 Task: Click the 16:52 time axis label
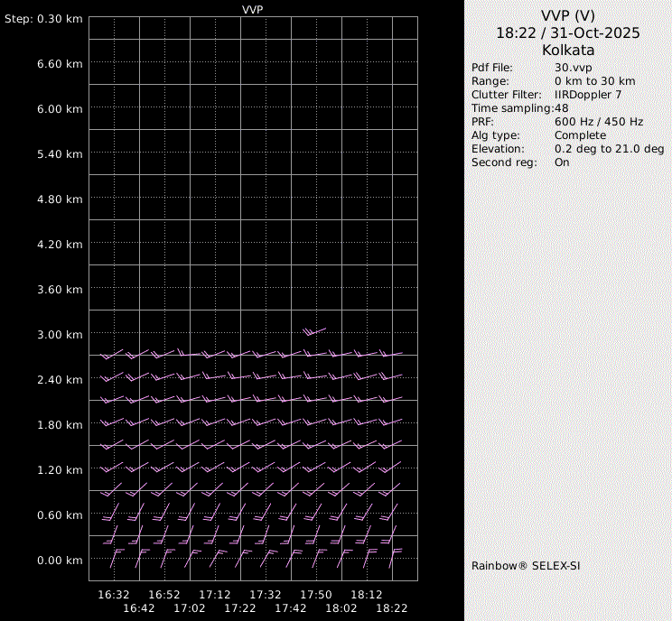pos(164,595)
